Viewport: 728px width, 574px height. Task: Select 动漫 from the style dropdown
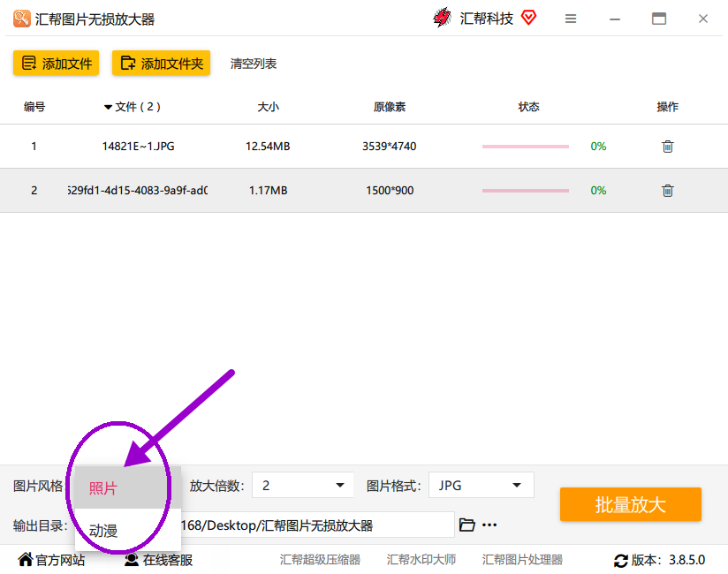pos(127,530)
